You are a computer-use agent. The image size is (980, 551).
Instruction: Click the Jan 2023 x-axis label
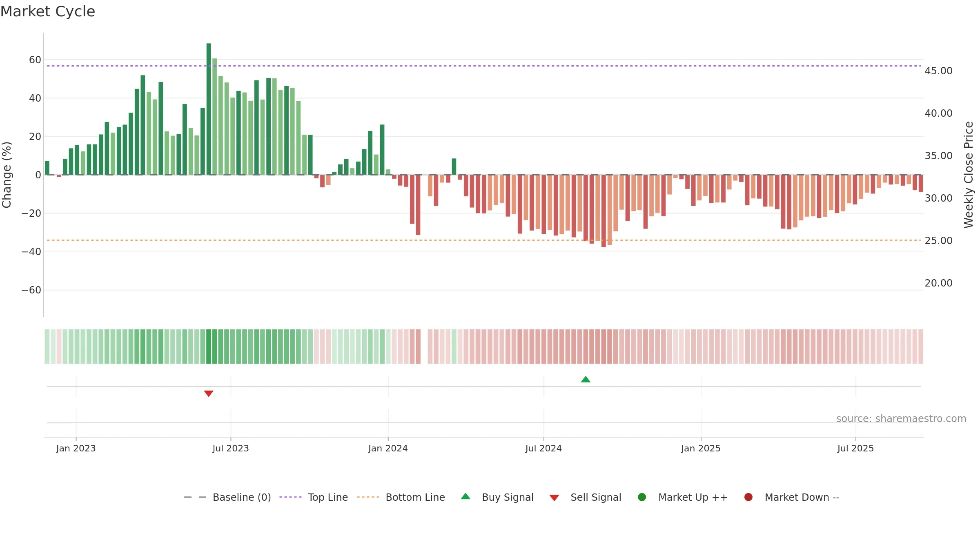76,448
